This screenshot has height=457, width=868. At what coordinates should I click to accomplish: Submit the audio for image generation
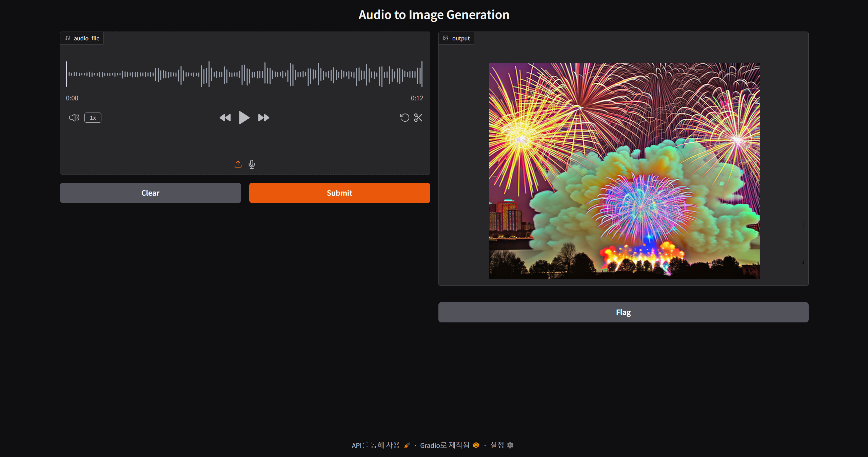[x=339, y=193]
